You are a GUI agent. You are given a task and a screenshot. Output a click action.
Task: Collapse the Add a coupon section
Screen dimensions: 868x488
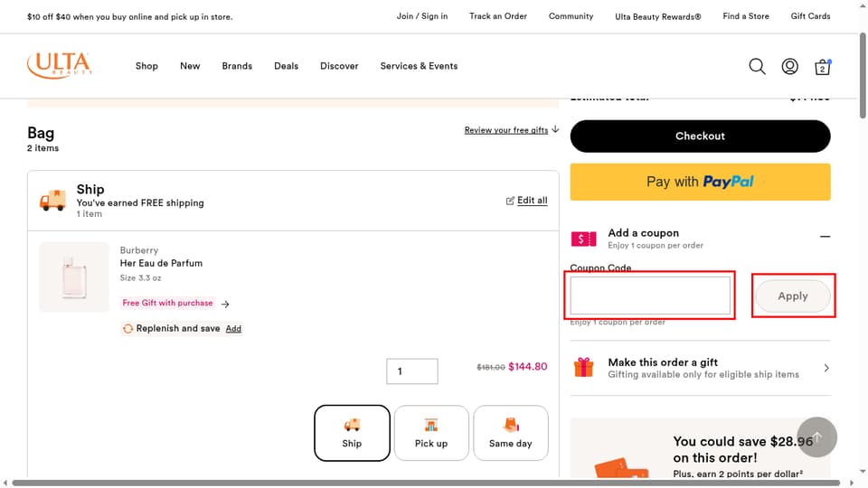click(825, 236)
